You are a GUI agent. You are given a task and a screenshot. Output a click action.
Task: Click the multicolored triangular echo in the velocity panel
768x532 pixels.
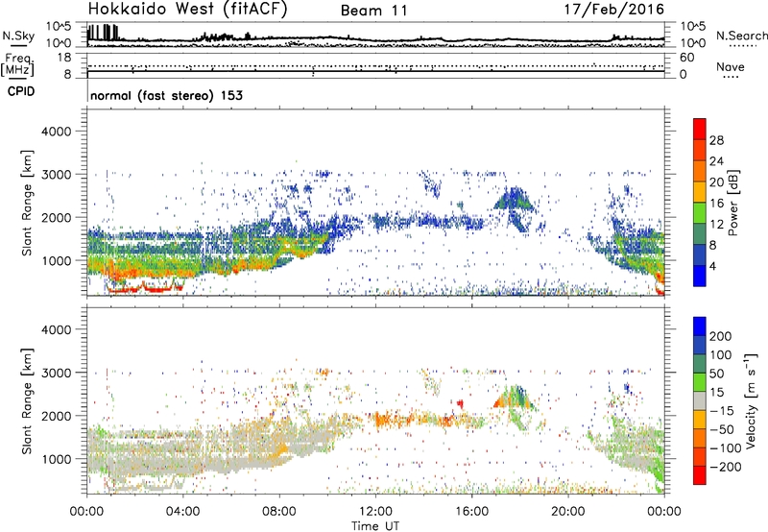[515, 398]
